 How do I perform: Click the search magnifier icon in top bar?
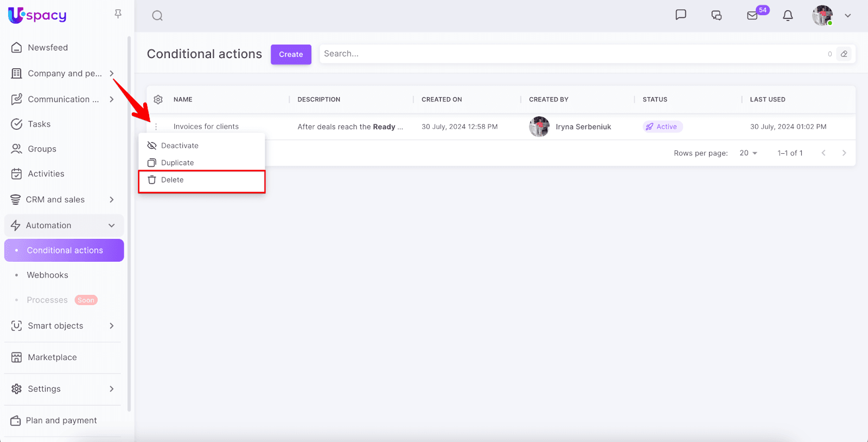[157, 16]
